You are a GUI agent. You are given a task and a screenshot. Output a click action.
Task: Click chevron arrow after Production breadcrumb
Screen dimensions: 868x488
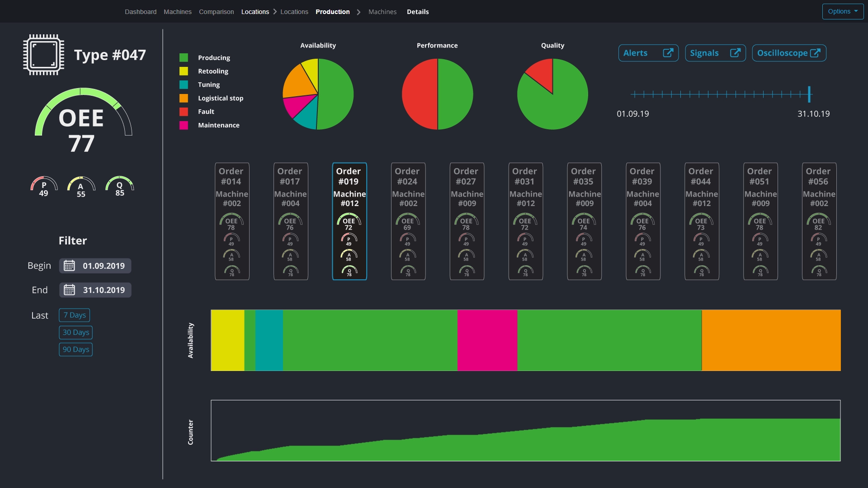[359, 12]
